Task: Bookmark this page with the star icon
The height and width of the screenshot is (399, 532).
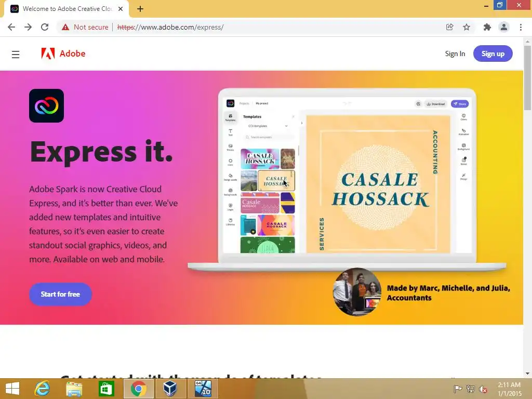Action: pyautogui.click(x=467, y=27)
